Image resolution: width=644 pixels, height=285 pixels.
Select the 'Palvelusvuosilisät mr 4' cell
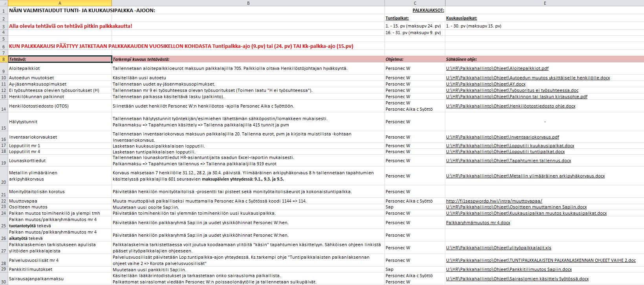tap(60, 260)
